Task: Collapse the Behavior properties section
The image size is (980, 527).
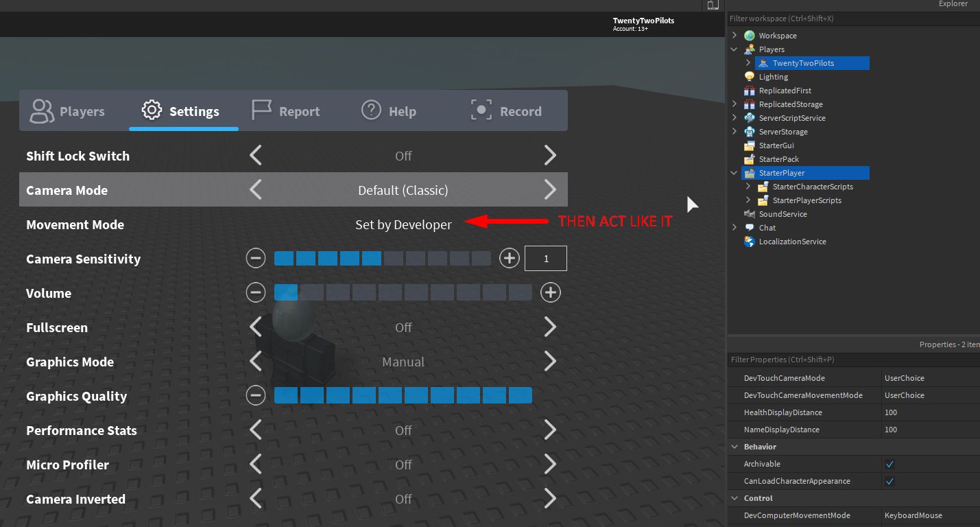Action: pos(734,447)
